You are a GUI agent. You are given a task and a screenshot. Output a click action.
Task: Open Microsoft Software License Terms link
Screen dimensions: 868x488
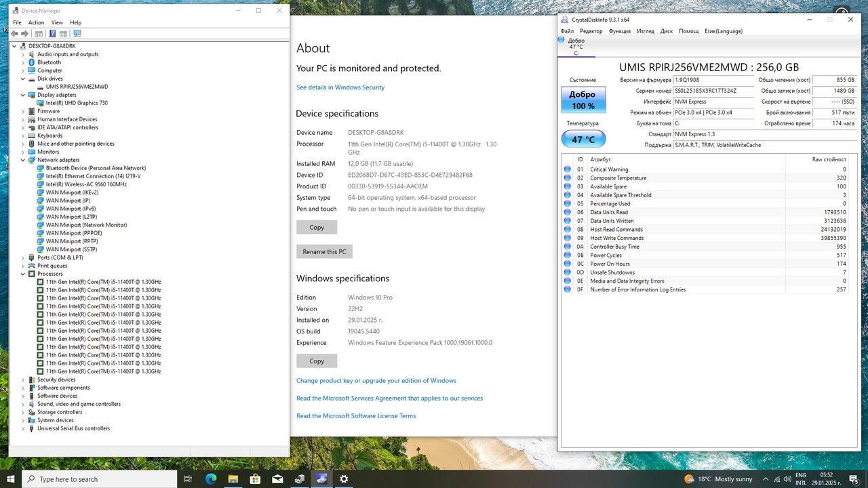click(x=356, y=416)
